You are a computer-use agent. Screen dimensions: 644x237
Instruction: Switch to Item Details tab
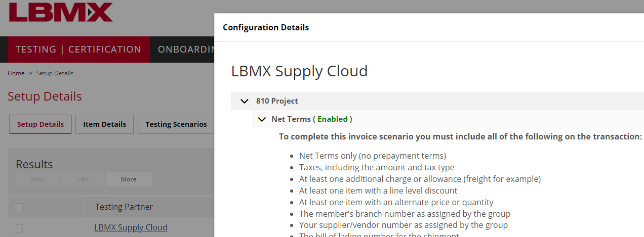click(x=104, y=124)
